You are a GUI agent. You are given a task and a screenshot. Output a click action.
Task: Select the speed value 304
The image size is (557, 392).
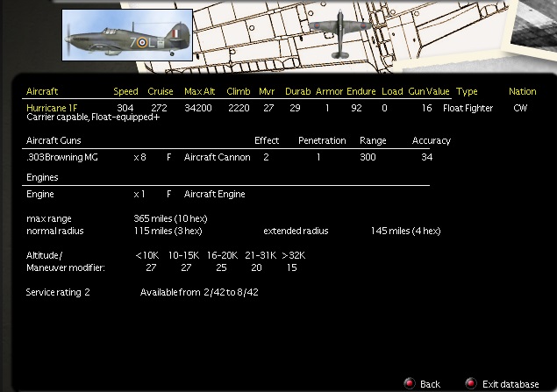point(125,108)
